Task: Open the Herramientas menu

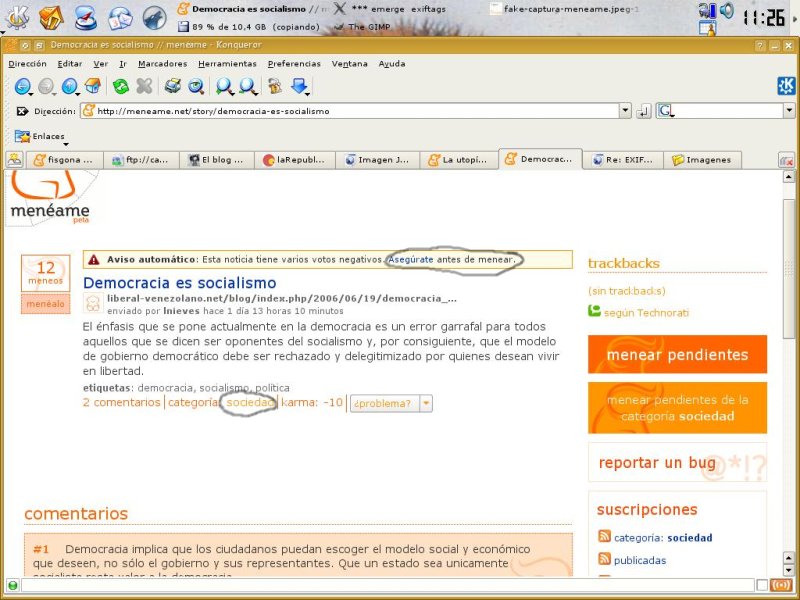Action: (227, 63)
